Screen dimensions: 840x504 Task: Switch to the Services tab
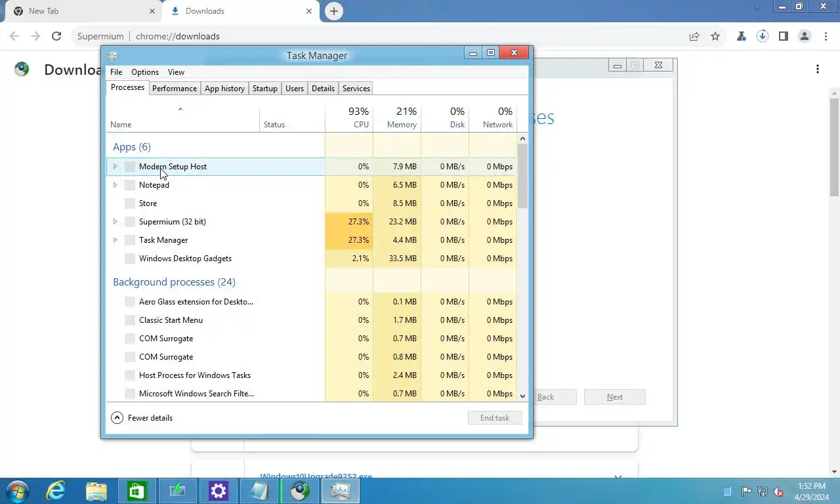[356, 89]
